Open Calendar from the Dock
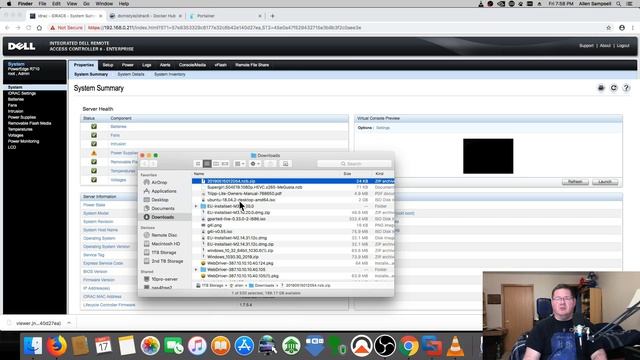The width and height of the screenshot is (640, 360). tap(103, 346)
